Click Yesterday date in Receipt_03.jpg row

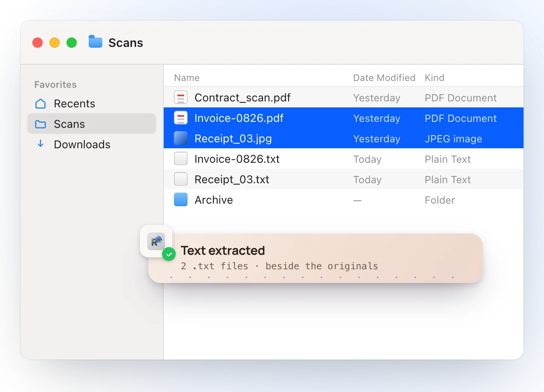click(x=376, y=139)
